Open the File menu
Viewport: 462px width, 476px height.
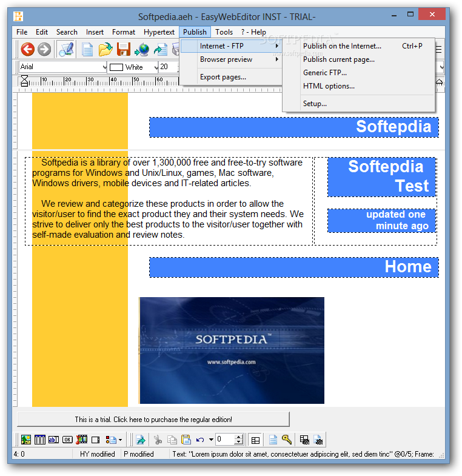pos(22,32)
